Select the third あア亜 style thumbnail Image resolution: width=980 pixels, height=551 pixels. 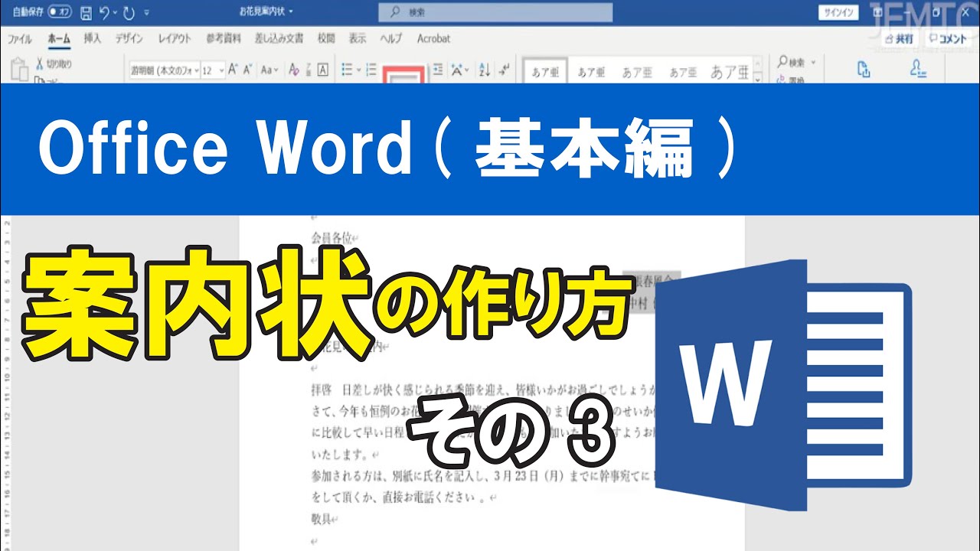click(x=637, y=72)
